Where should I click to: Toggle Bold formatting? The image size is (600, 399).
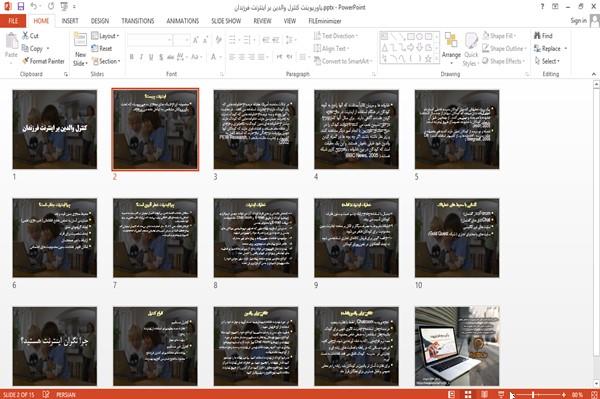pyautogui.click(x=132, y=57)
